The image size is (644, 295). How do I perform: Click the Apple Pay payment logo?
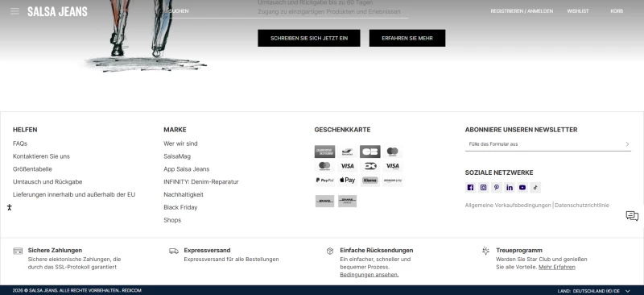point(347,181)
